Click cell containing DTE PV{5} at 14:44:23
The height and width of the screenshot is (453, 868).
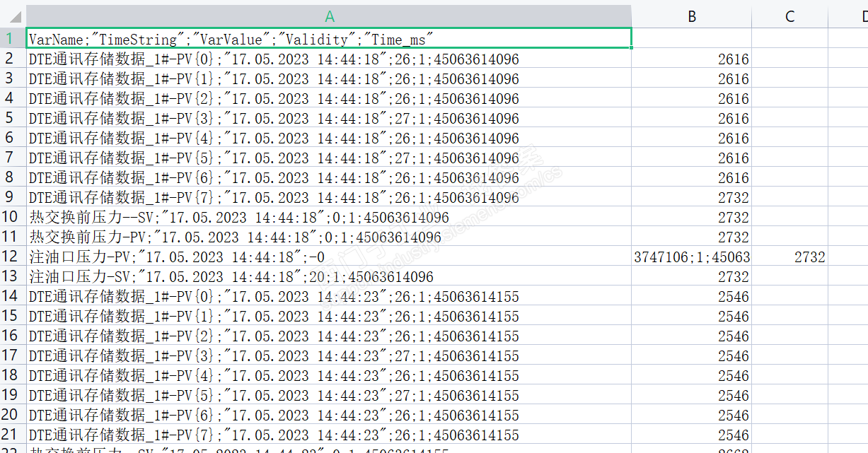[x=329, y=395]
